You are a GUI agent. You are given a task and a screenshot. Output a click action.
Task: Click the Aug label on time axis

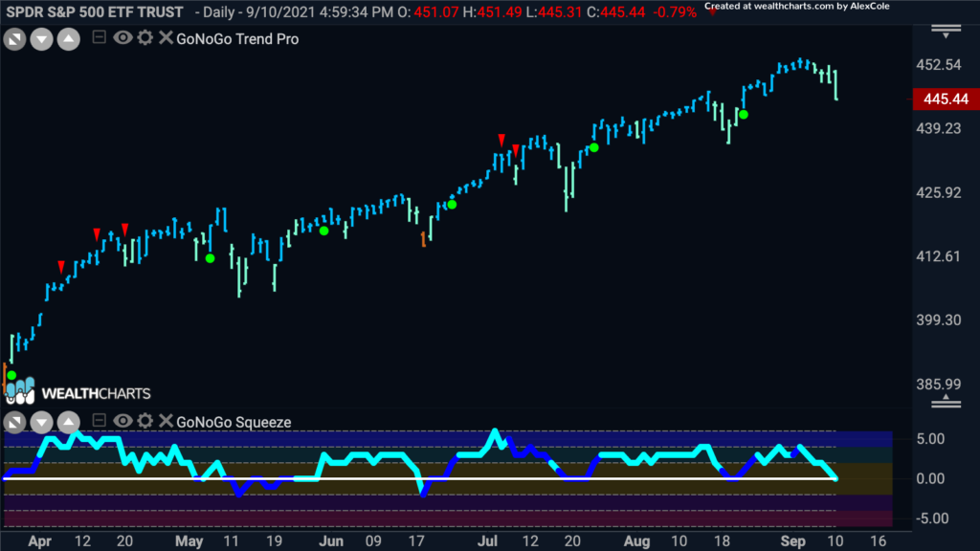click(x=636, y=541)
